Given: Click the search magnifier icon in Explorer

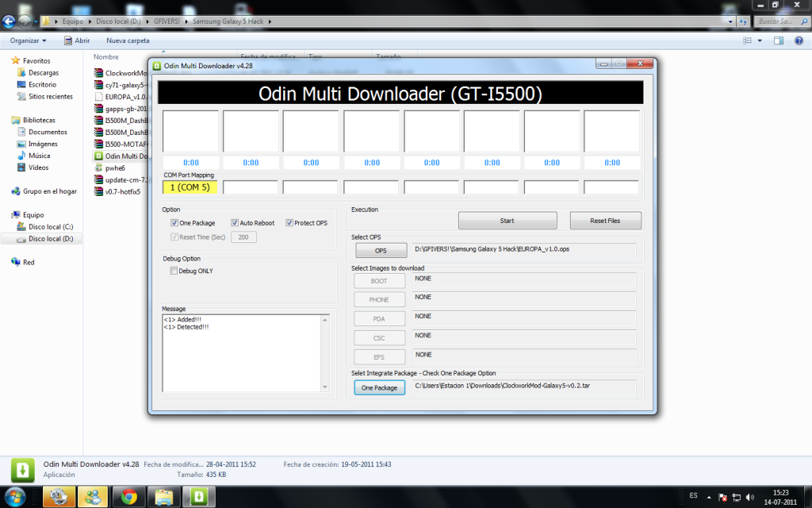Looking at the screenshot, I should pyautogui.click(x=804, y=21).
